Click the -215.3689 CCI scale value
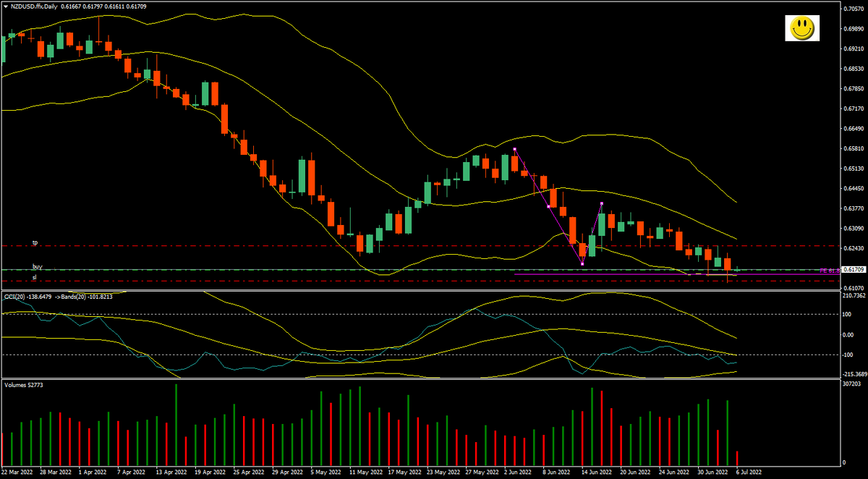This screenshot has height=479, width=868. coord(854,374)
